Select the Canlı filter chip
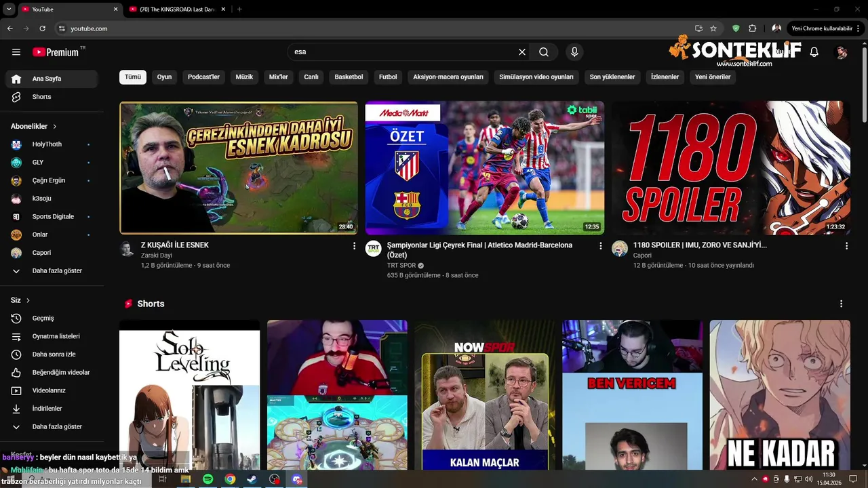 311,77
